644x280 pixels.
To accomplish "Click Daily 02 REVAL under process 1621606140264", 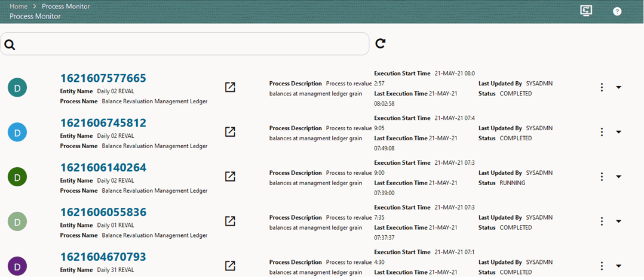I will 115,181.
